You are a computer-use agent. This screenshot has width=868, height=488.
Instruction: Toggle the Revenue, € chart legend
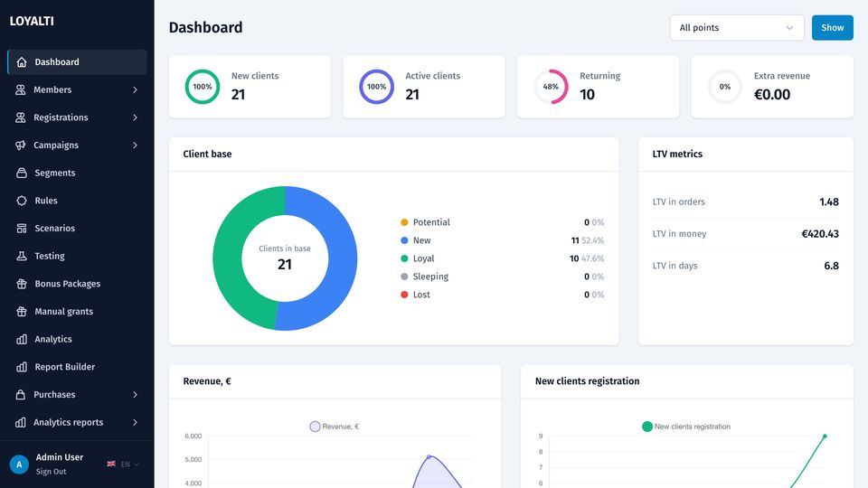(x=335, y=427)
